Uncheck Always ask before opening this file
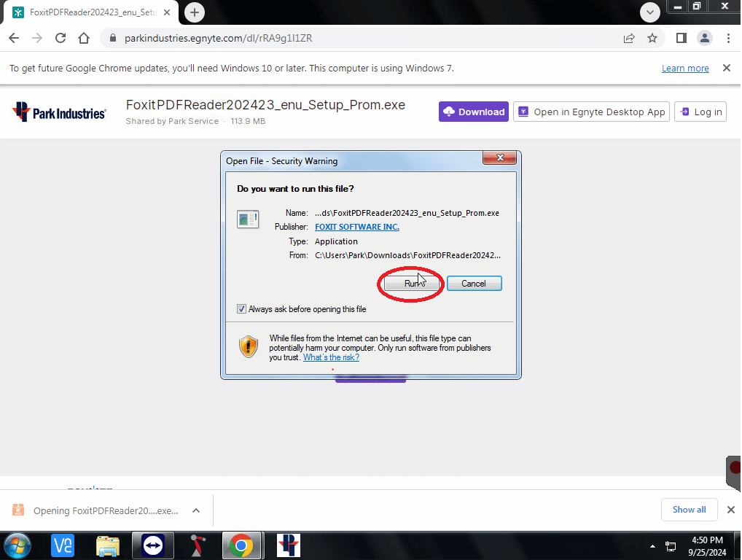 tap(242, 309)
